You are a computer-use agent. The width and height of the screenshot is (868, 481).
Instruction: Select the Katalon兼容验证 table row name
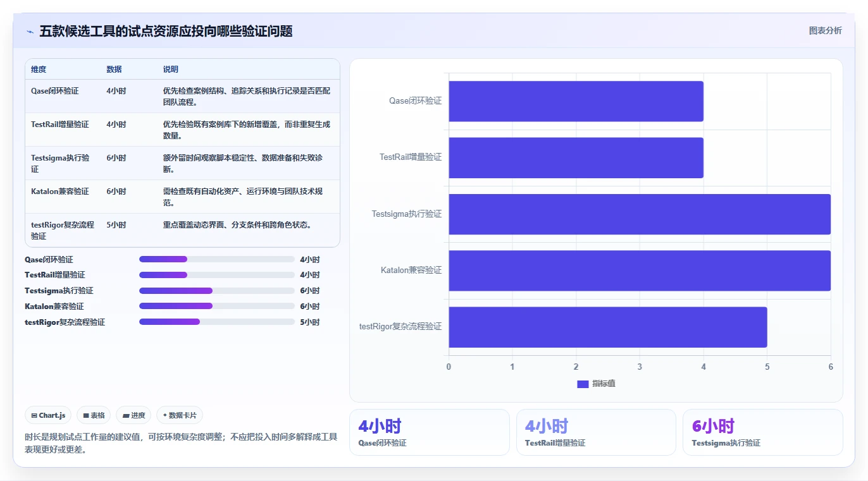point(60,192)
